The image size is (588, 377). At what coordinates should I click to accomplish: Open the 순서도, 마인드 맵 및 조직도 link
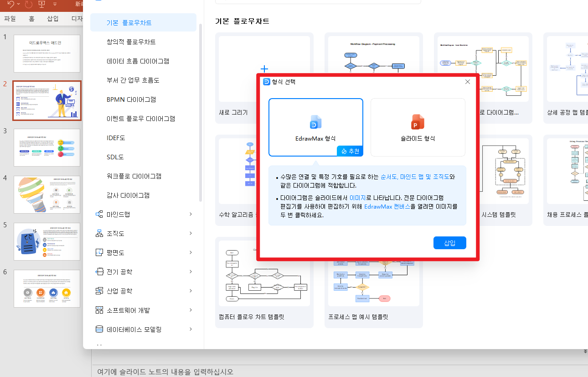pyautogui.click(x=415, y=177)
